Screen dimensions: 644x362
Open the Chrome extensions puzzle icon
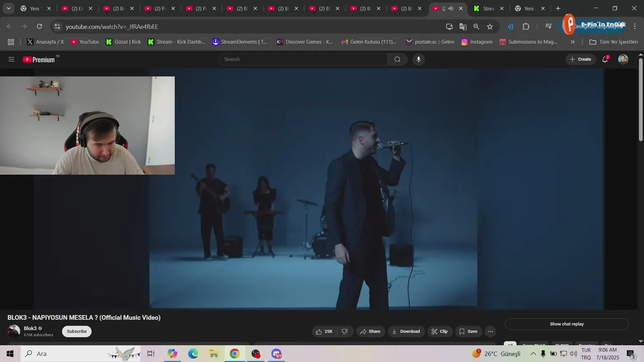click(x=526, y=26)
